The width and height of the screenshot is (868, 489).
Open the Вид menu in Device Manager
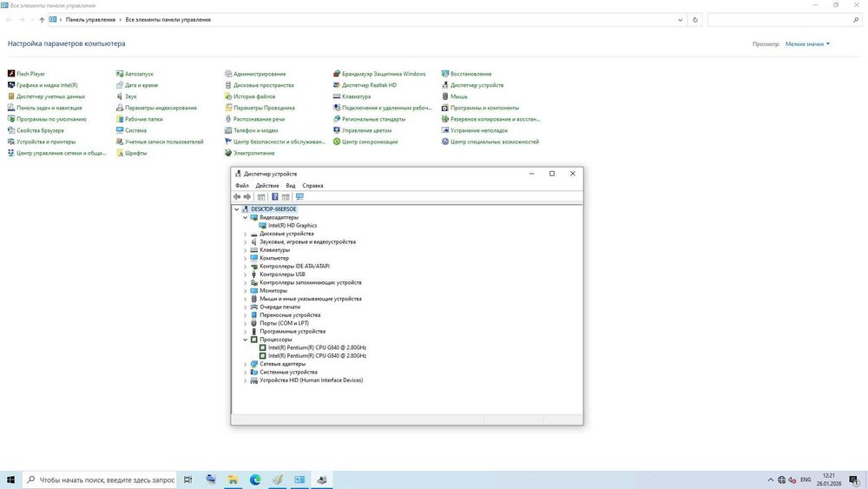291,186
